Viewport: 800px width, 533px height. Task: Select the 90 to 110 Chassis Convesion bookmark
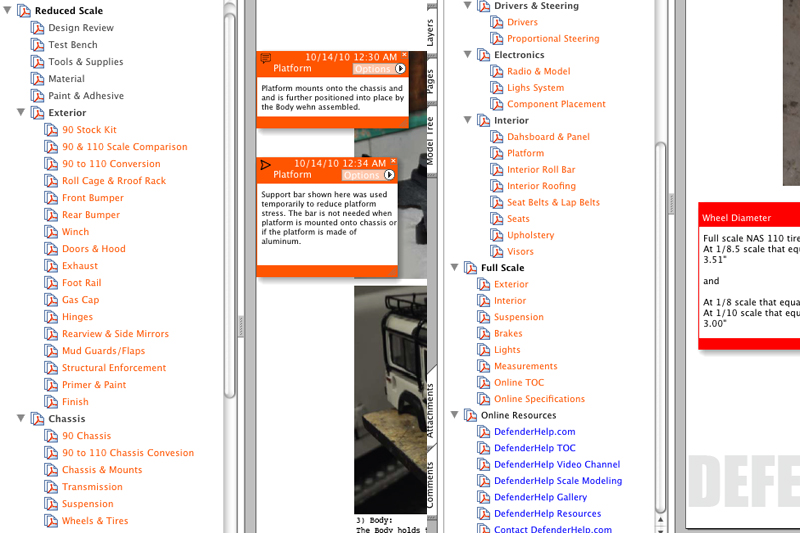128,453
